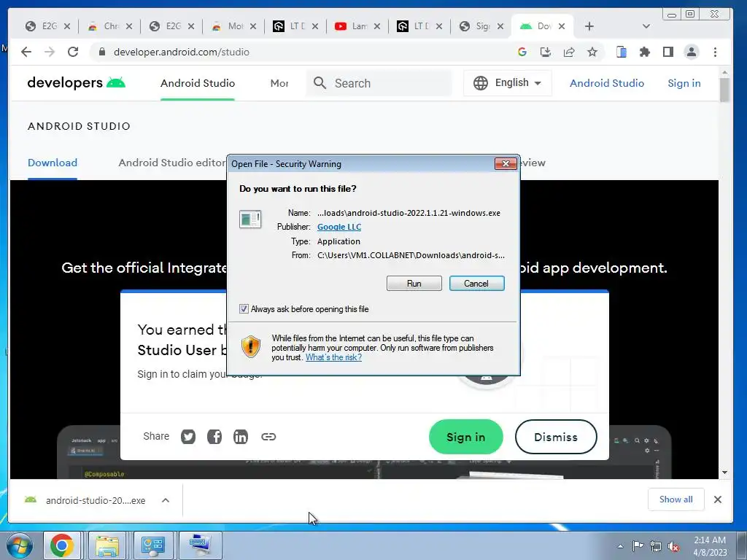747x560 pixels.
Task: Click the developers Android logo
Action: 76,83
